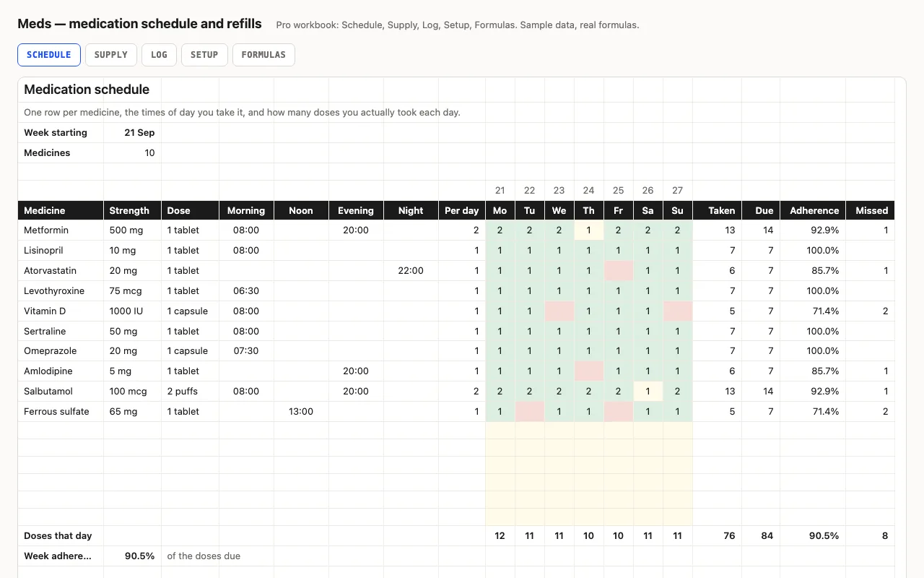Go to the SETUP tab
The width and height of the screenshot is (924, 578).
204,55
